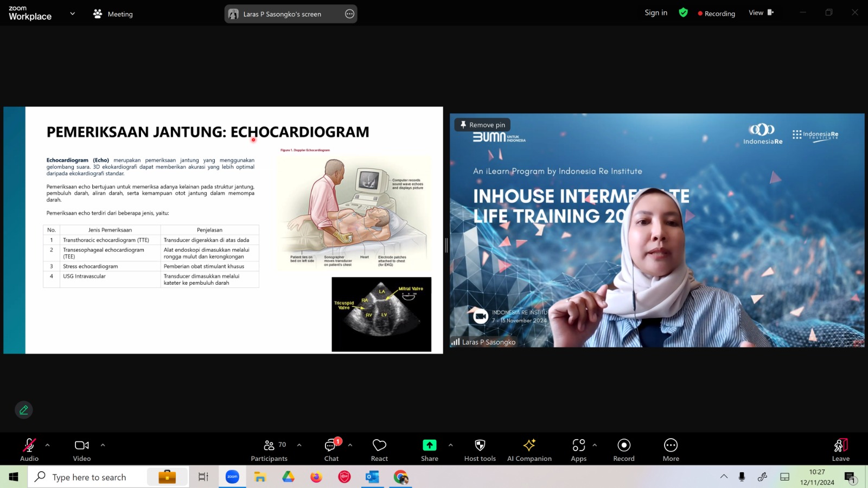The image size is (868, 488).
Task: Expand share options chevron
Action: pos(450,445)
